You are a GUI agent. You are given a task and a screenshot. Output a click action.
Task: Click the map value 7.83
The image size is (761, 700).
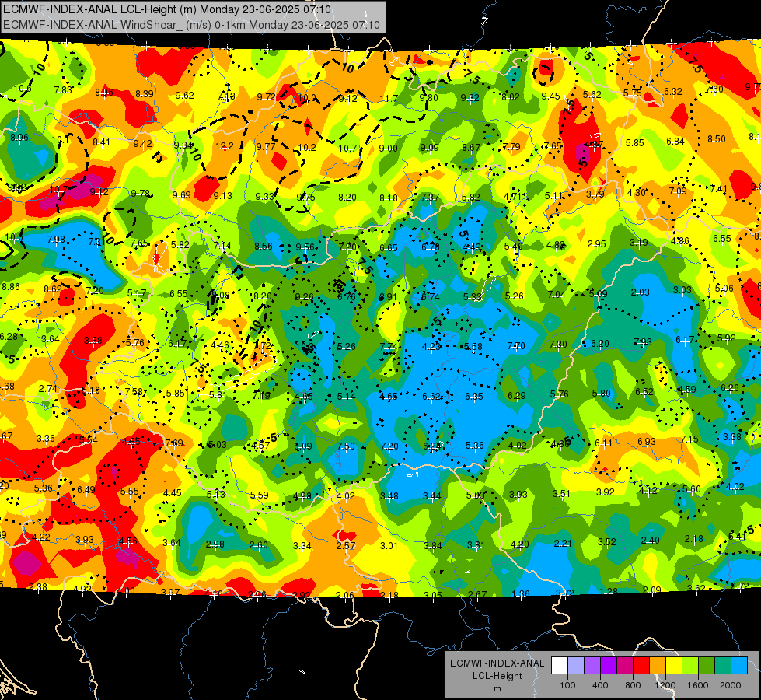tap(63, 90)
